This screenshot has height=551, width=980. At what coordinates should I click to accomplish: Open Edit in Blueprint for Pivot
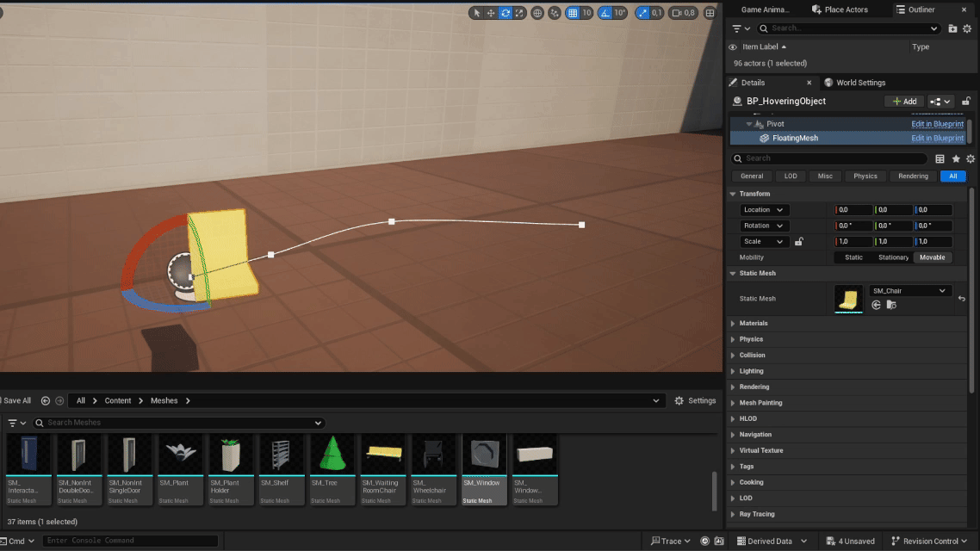pos(937,124)
